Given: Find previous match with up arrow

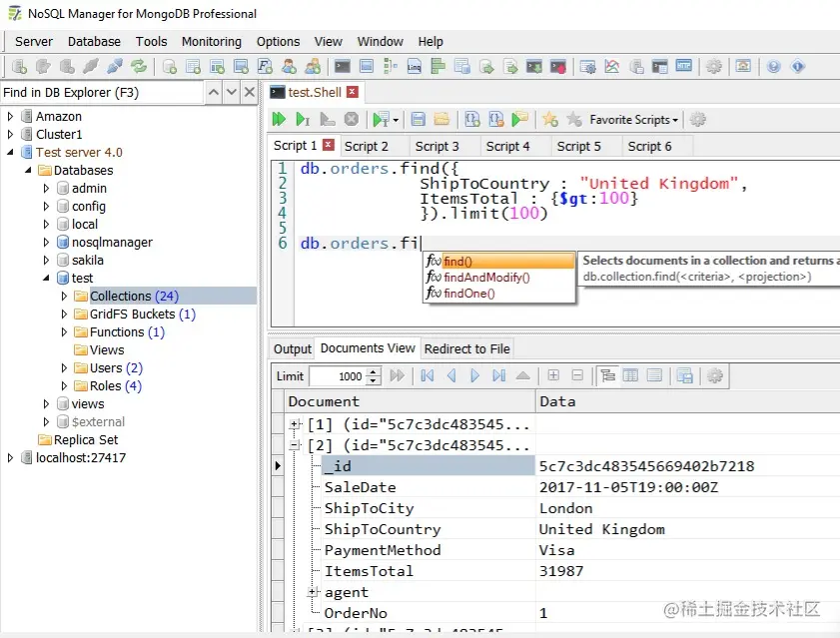Looking at the screenshot, I should [x=213, y=92].
